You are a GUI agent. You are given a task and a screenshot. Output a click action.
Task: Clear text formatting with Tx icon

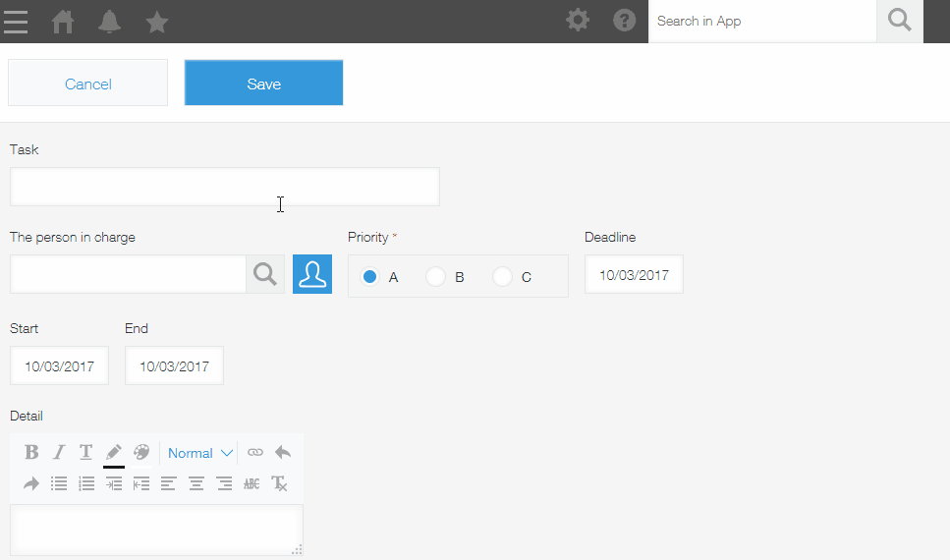[x=279, y=483]
